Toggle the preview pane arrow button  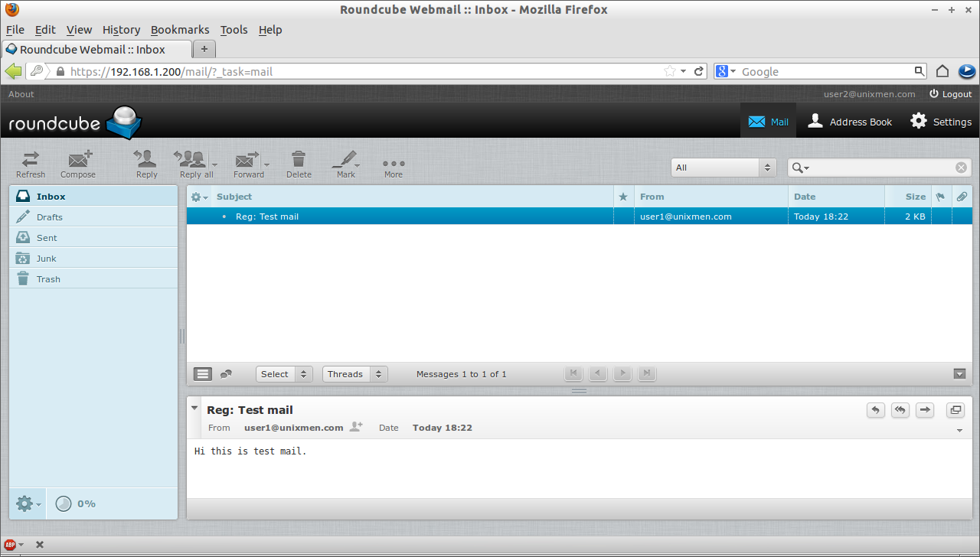pos(960,374)
